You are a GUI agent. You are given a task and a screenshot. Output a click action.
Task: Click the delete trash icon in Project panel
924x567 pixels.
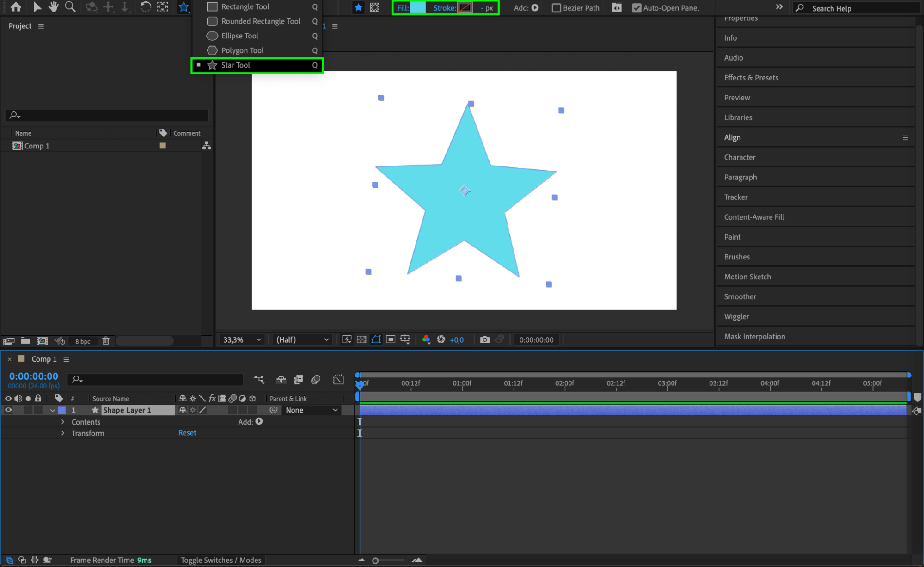click(106, 341)
